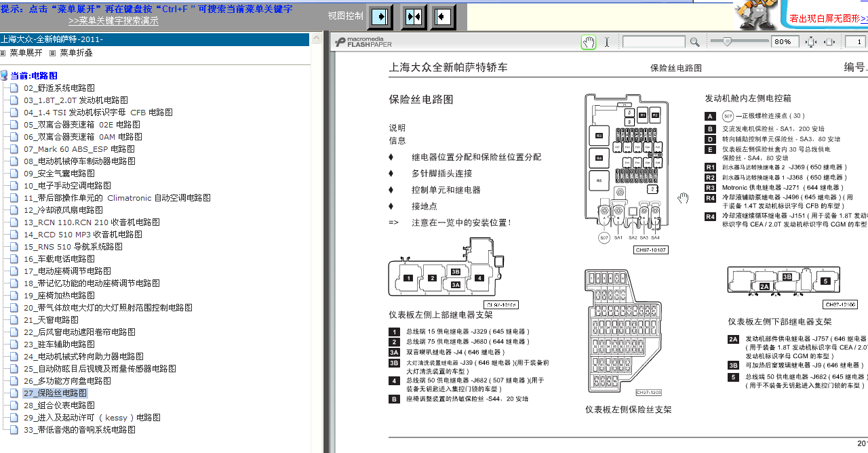
Task: Click the page icon beside 33_带低音炮的音响系统电路图
Action: click(14, 430)
